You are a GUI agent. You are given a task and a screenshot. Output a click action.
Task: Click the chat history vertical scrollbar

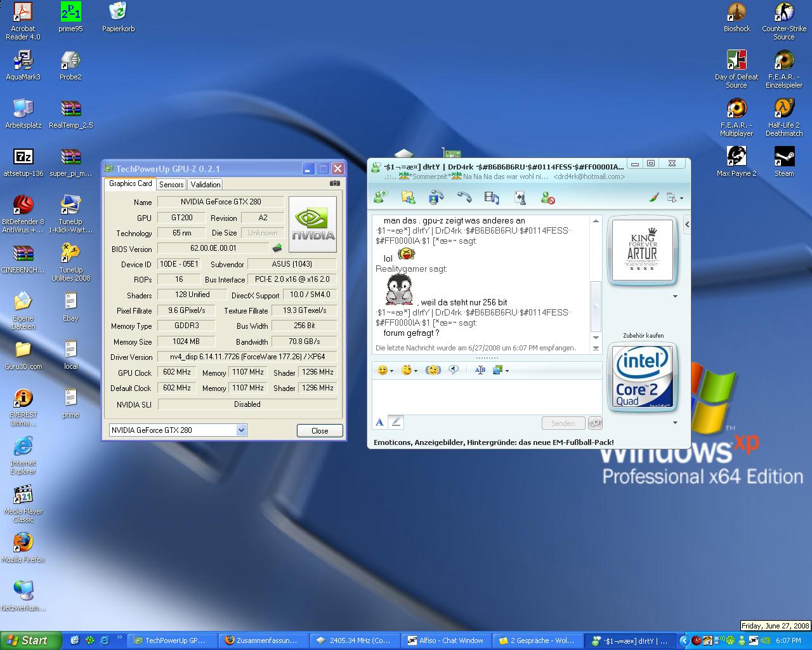click(596, 284)
